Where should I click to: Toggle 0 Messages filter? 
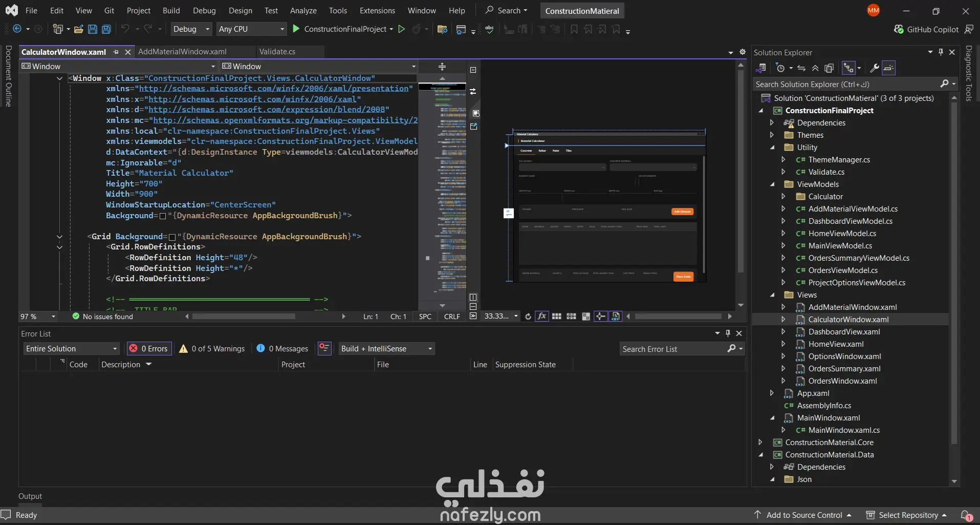282,349
